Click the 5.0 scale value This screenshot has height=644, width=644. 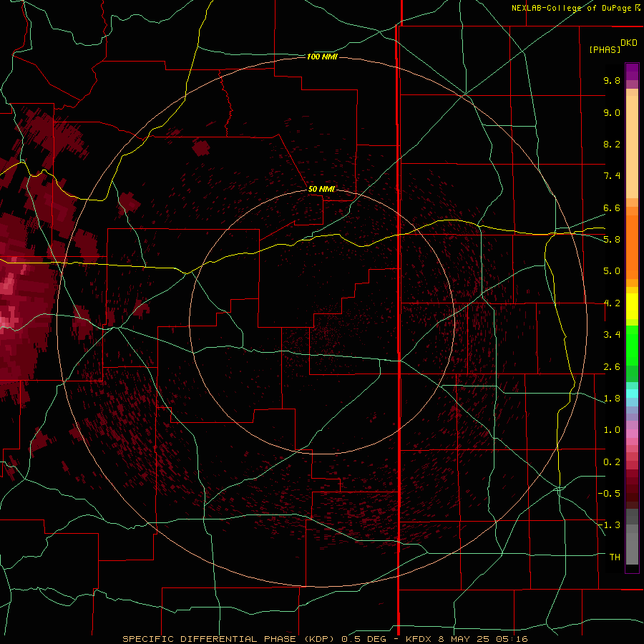click(612, 271)
